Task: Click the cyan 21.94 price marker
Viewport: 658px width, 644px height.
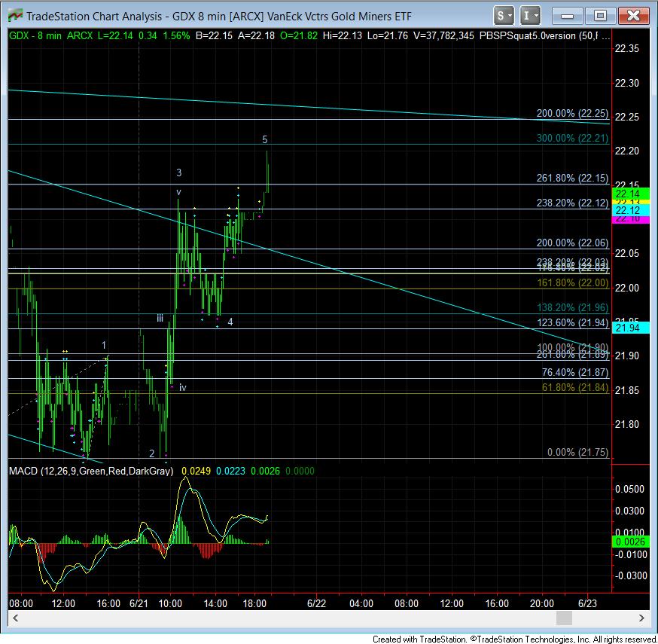Action: pos(631,328)
